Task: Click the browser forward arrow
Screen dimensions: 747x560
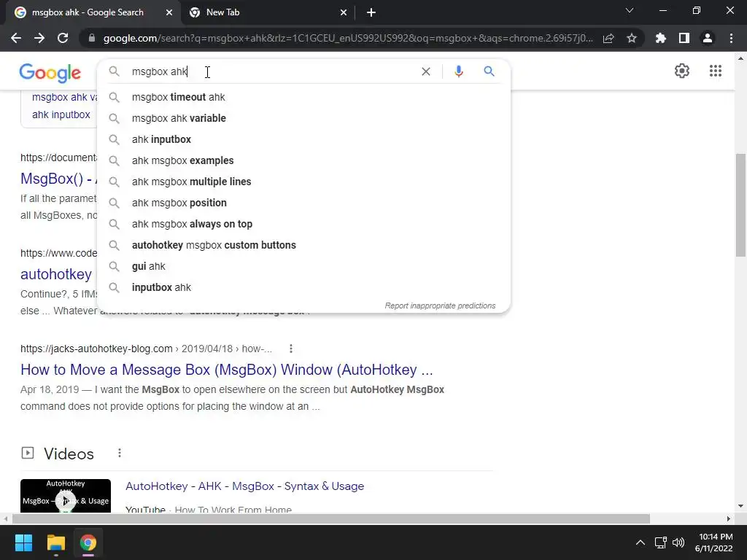Action: 39,38
